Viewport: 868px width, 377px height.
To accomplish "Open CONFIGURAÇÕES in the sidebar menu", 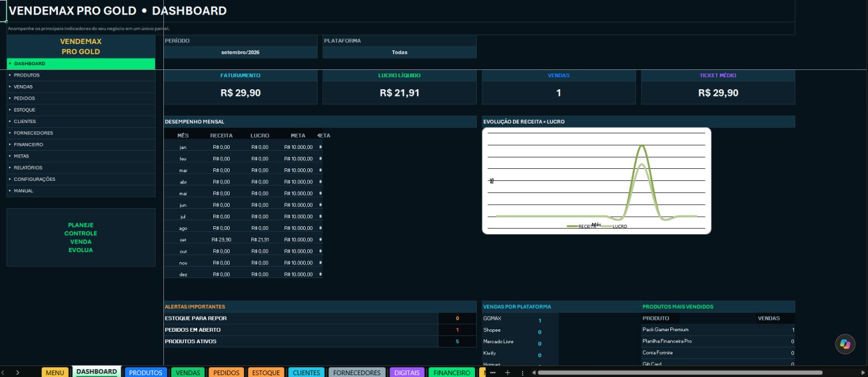I will pos(81,179).
